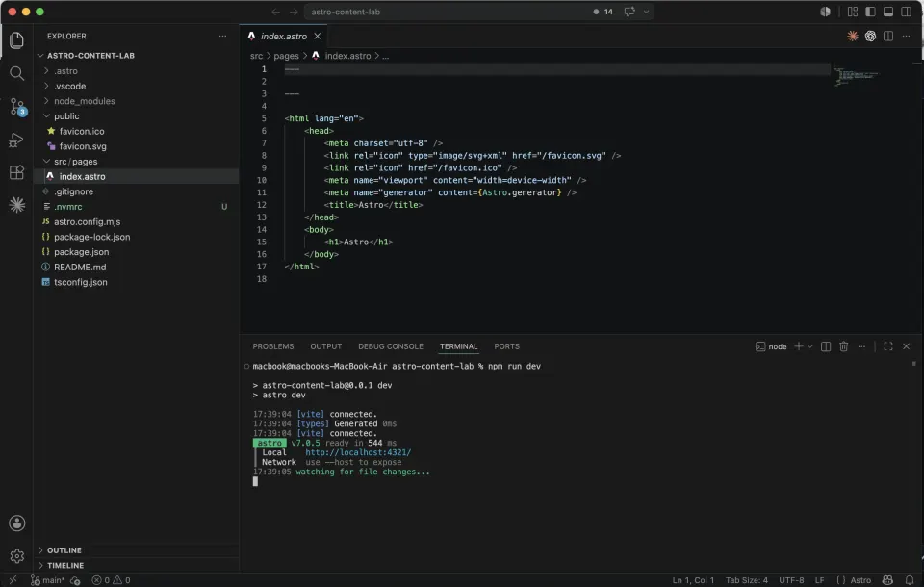Toggle the primary side bar visibility
Image resolution: width=924 pixels, height=587 pixels.
pos(870,12)
